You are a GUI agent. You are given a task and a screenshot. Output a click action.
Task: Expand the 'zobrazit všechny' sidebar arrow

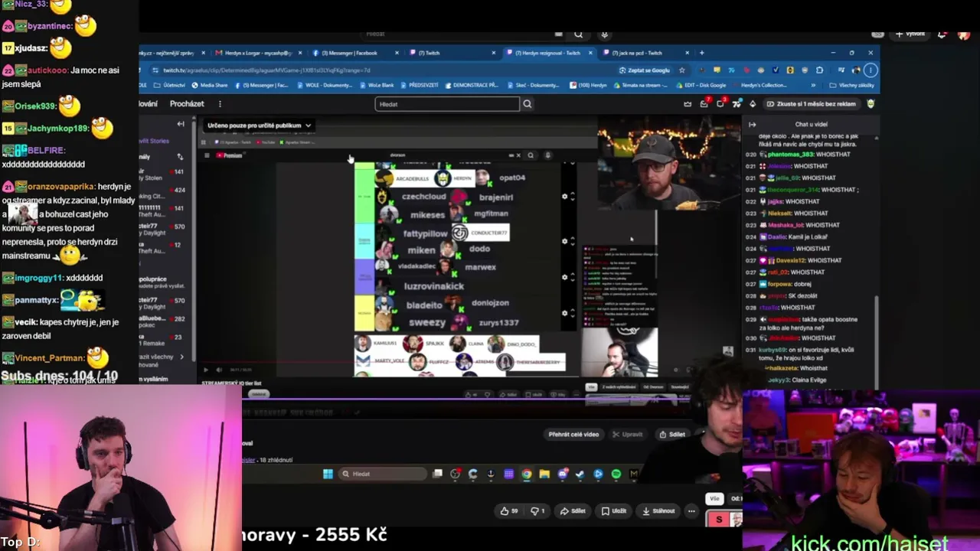[181, 357]
